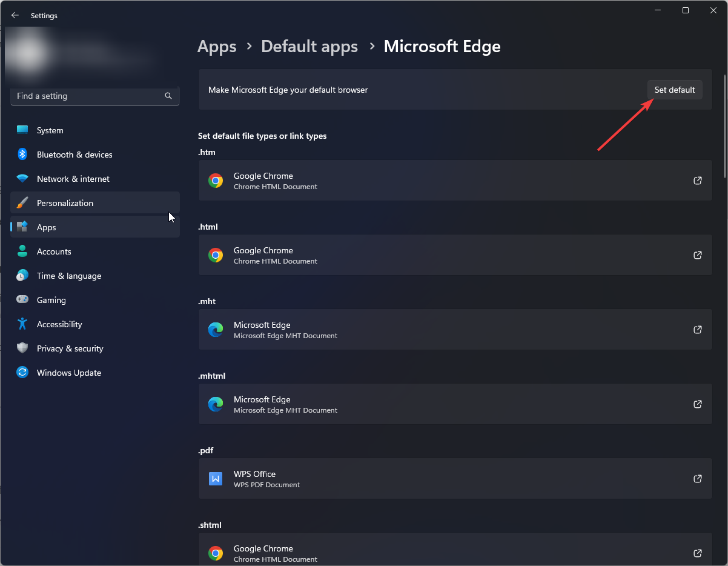Open the external link icon for .htm
The width and height of the screenshot is (728, 566).
698,181
